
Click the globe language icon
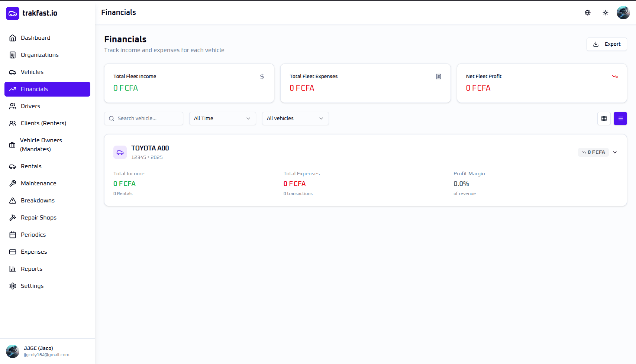click(588, 13)
